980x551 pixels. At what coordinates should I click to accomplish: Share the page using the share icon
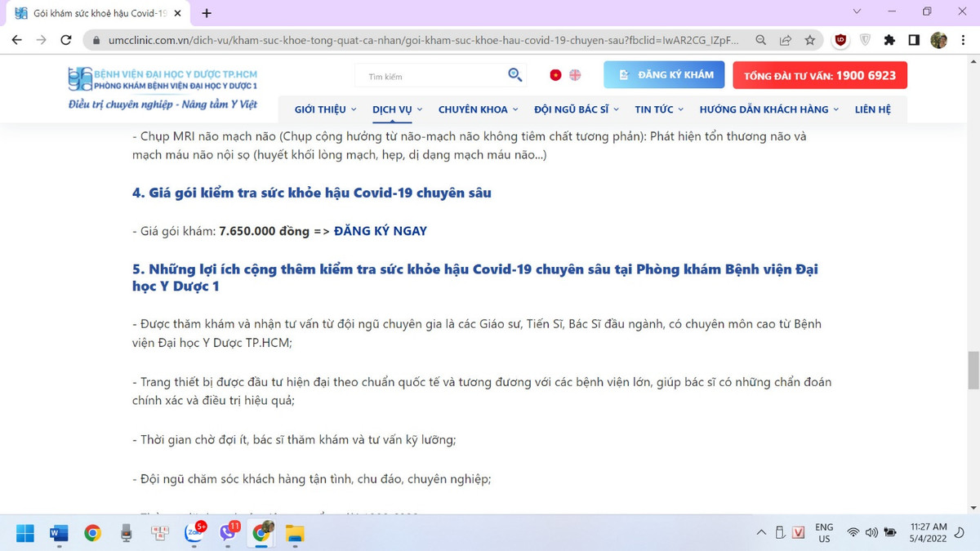click(x=785, y=39)
